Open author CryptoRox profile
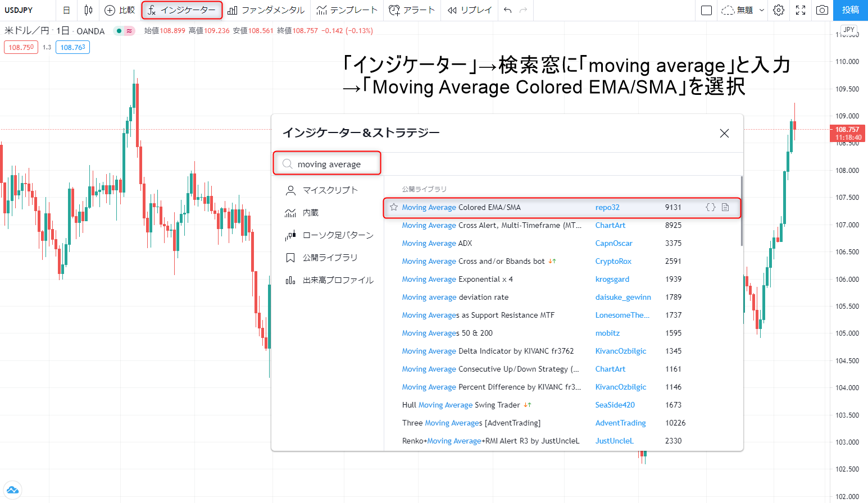Screen dimensions: 868x503 pos(613,261)
